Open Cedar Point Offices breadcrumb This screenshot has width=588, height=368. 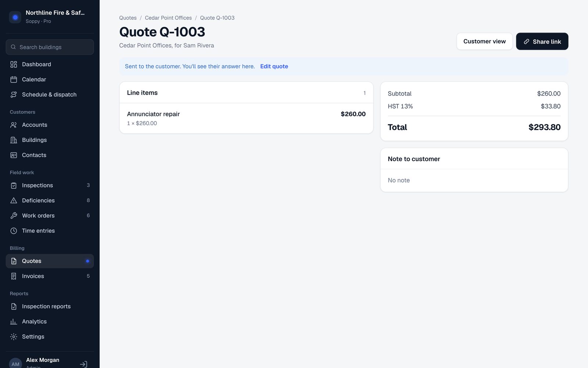168,18
